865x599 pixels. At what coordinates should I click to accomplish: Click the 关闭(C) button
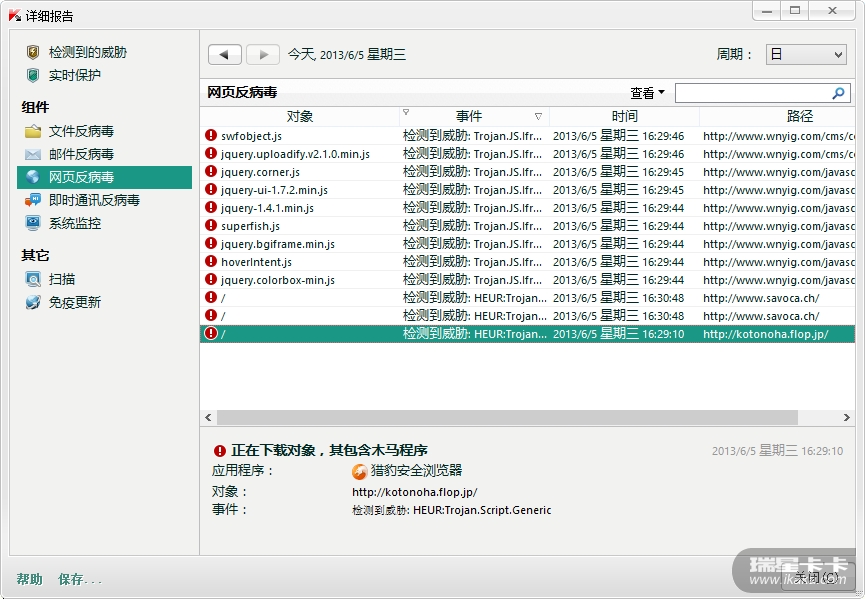click(816, 577)
